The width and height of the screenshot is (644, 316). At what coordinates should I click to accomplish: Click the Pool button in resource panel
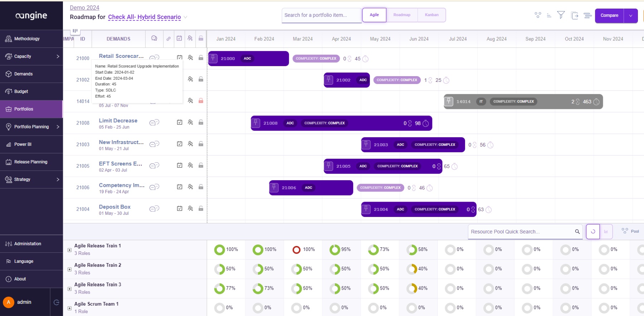click(630, 231)
